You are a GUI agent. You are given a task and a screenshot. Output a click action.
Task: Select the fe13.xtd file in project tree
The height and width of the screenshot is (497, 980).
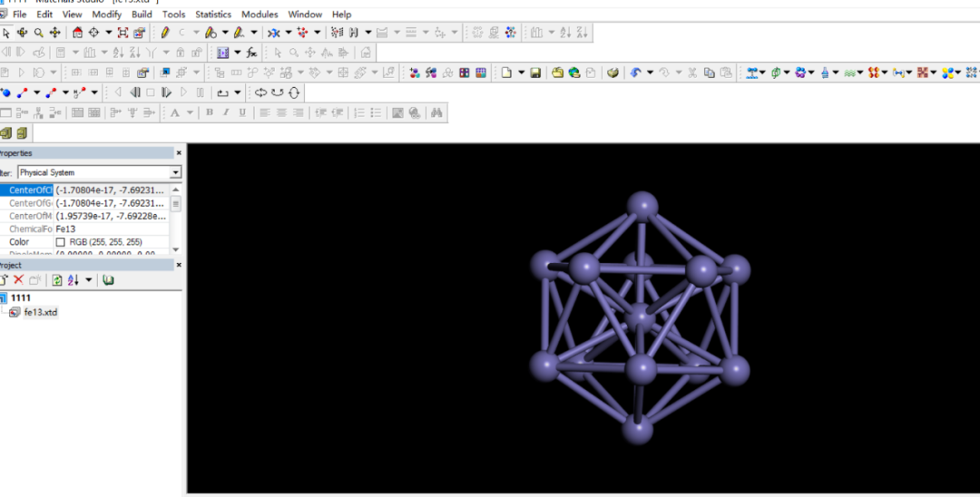40,312
